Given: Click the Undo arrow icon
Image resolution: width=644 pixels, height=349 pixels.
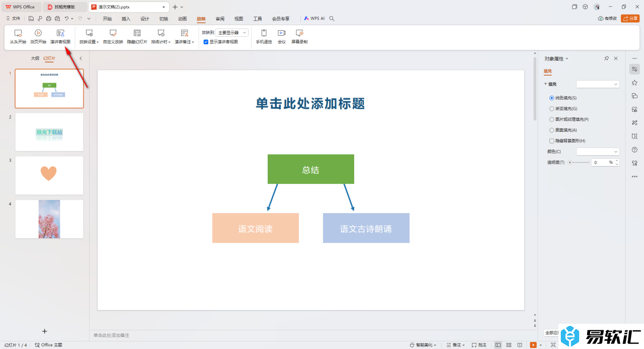Looking at the screenshot, I should [x=66, y=19].
